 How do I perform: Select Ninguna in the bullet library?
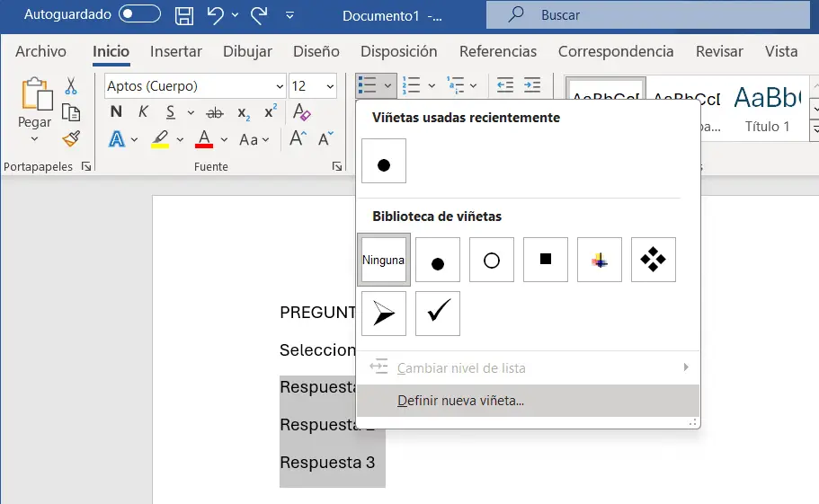pos(383,260)
